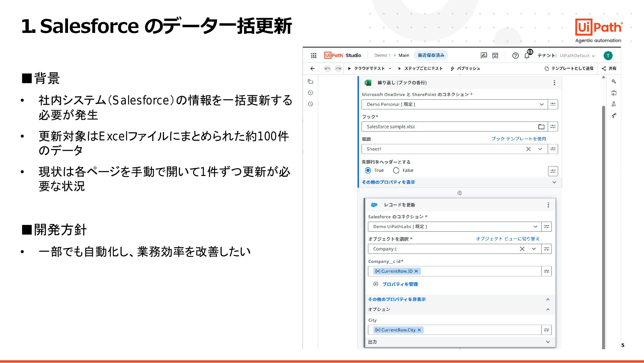Undo the last change
644x363 pixels.
pos(327,69)
